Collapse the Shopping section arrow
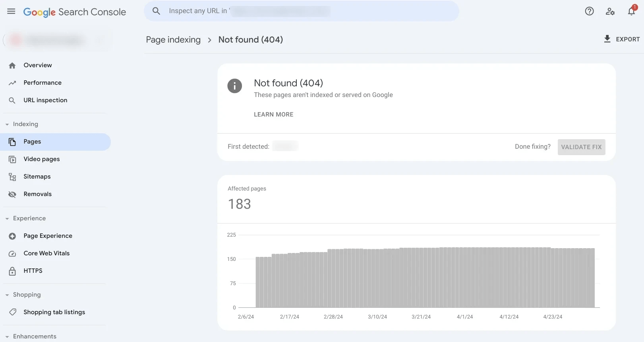The image size is (644, 342). pos(7,295)
